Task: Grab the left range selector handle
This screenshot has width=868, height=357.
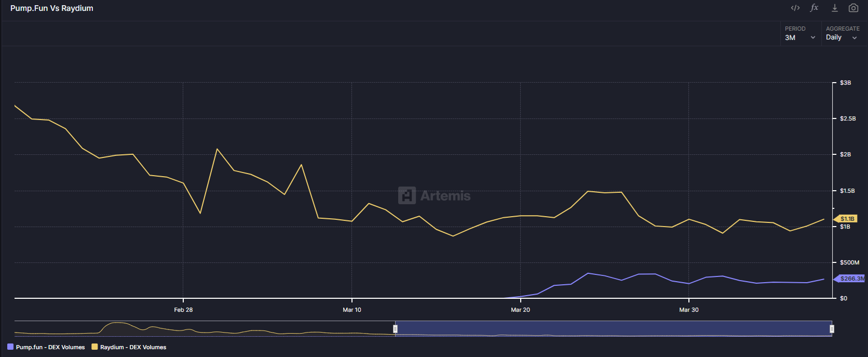Action: point(395,328)
